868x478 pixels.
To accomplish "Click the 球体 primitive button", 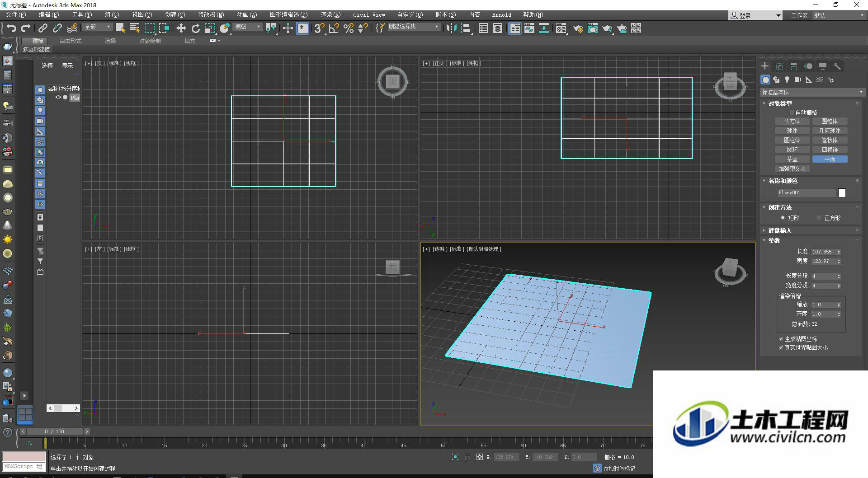I will coord(792,131).
